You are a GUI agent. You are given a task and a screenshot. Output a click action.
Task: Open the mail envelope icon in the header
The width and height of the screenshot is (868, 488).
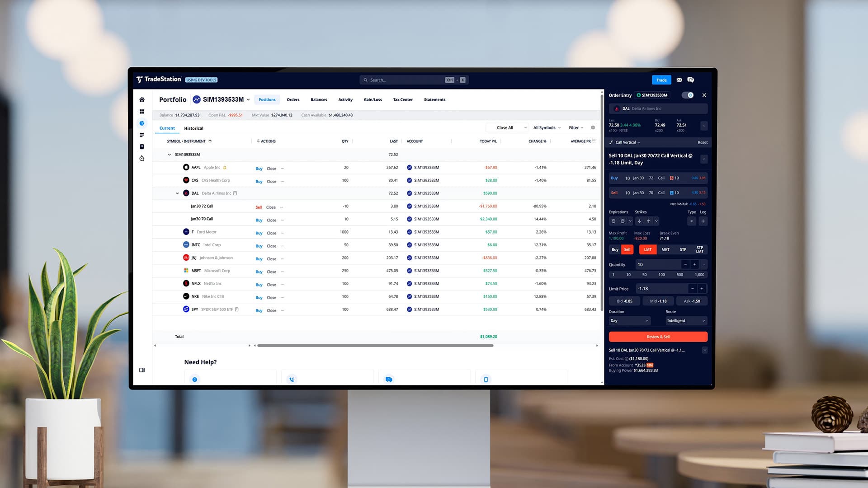pyautogui.click(x=679, y=80)
